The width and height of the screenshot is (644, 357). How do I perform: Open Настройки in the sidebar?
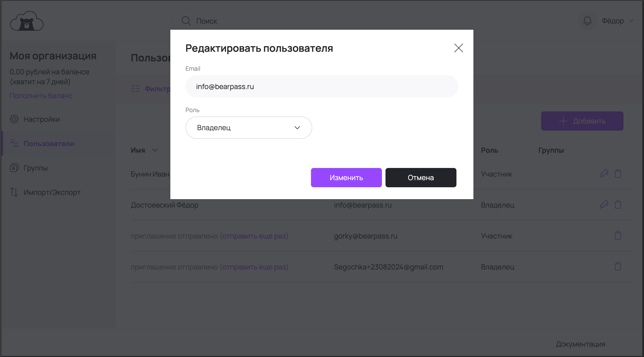click(42, 119)
